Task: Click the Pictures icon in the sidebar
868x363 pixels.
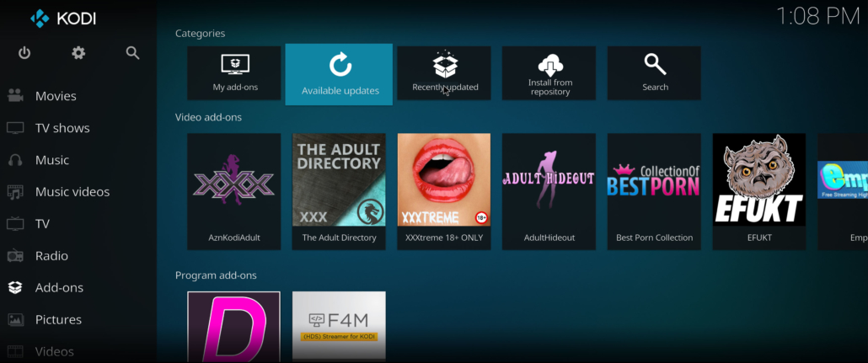Action: click(x=15, y=320)
